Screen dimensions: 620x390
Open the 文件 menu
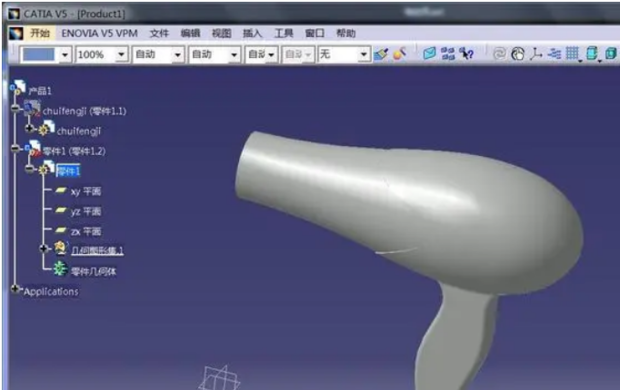(x=159, y=33)
